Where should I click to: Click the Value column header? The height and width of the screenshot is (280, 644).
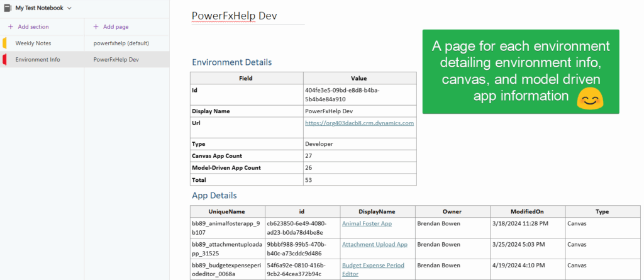point(360,78)
